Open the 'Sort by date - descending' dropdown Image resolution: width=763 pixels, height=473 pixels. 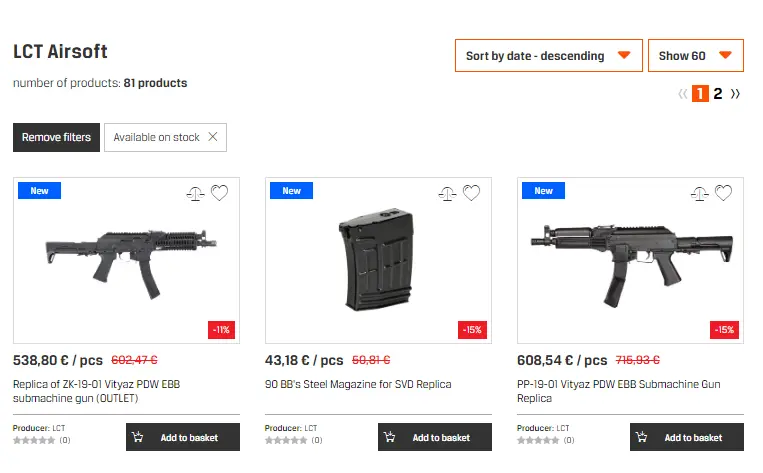pos(548,56)
